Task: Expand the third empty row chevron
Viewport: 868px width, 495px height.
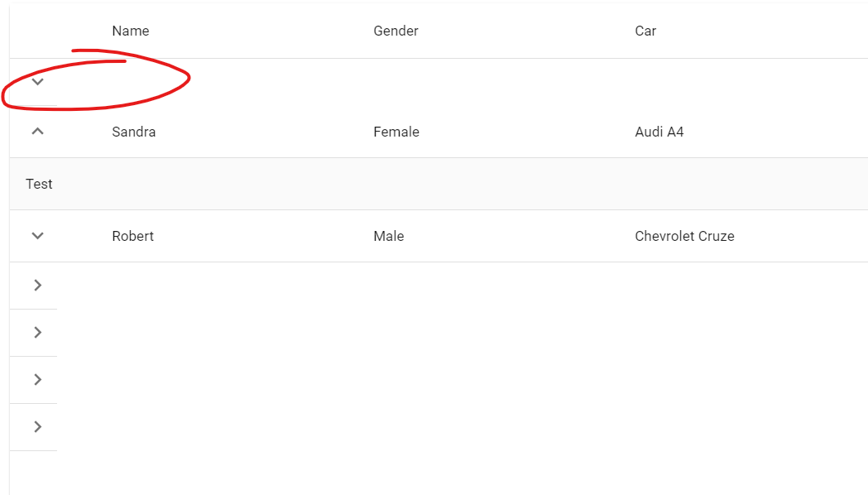Action: click(36, 379)
